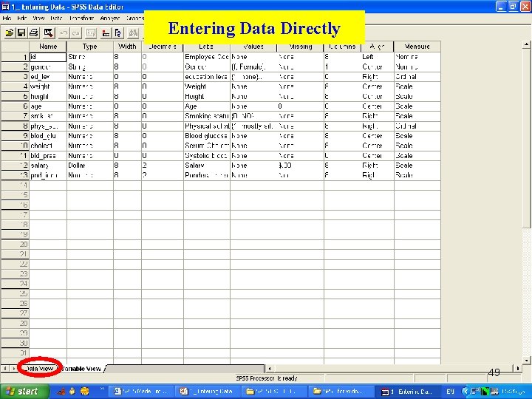532x399 pixels.
Task: Click the horizontal scrollbar right arrow
Action: (517, 368)
